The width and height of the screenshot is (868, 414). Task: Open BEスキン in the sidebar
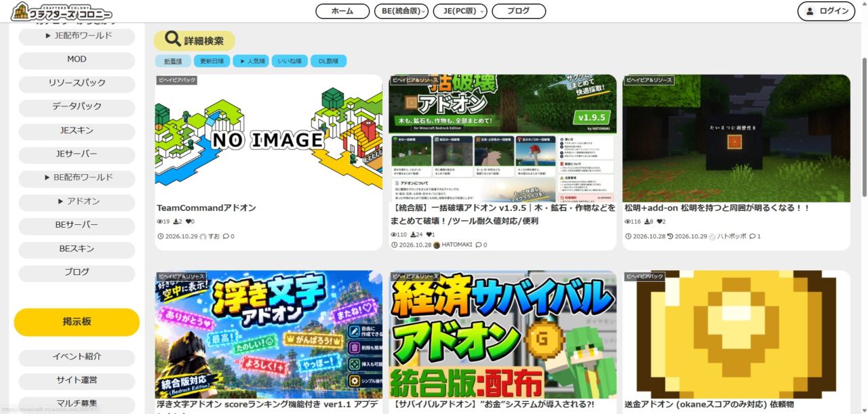tap(77, 249)
